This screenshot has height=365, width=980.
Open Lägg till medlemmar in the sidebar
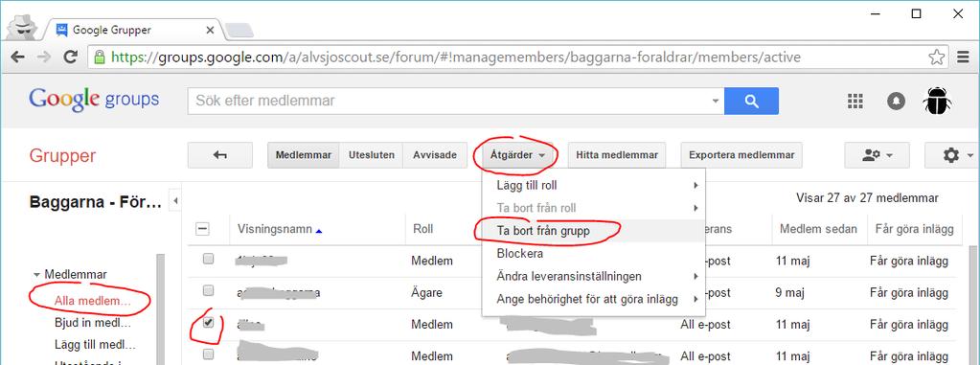pos(95,344)
